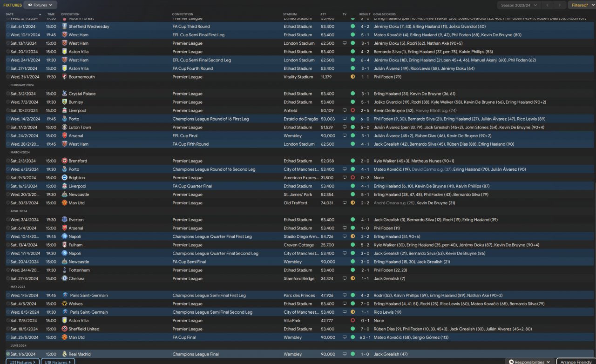This screenshot has width=596, height=364.
Task: Click the Crystal Palace club badge
Action: [x=64, y=94]
